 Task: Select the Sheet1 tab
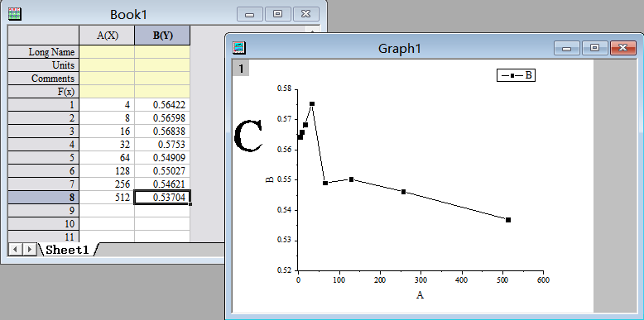pos(67,249)
